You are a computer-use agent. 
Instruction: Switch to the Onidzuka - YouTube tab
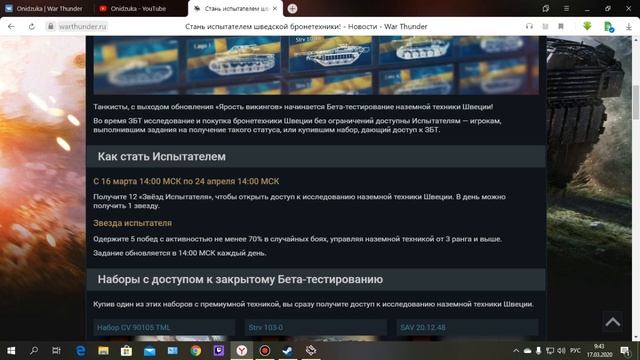click(x=132, y=9)
